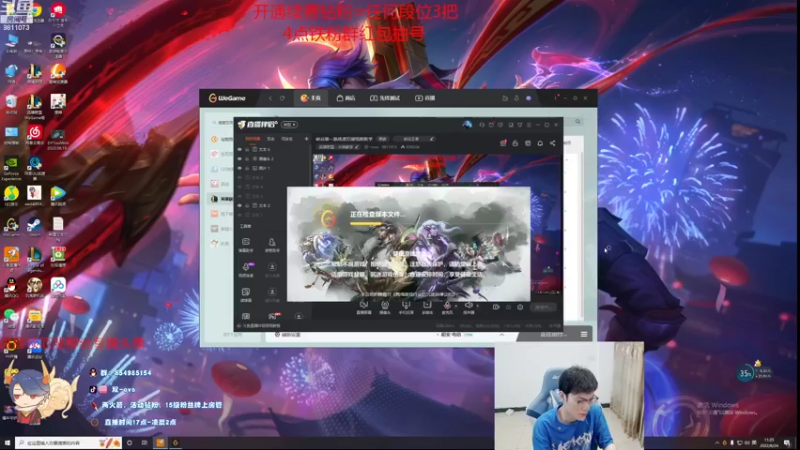Viewport: 800px width, 450px height.
Task: Show the hidden sixth source layer
Action: [x=239, y=196]
